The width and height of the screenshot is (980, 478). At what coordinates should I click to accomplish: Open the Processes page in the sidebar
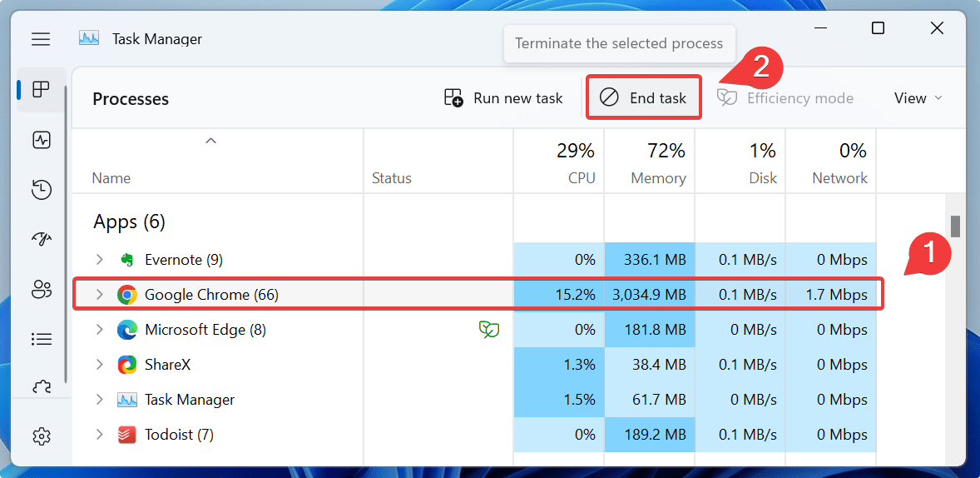point(42,89)
